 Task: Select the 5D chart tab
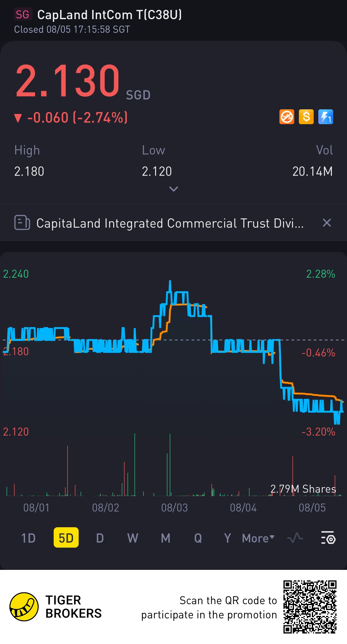(x=66, y=538)
